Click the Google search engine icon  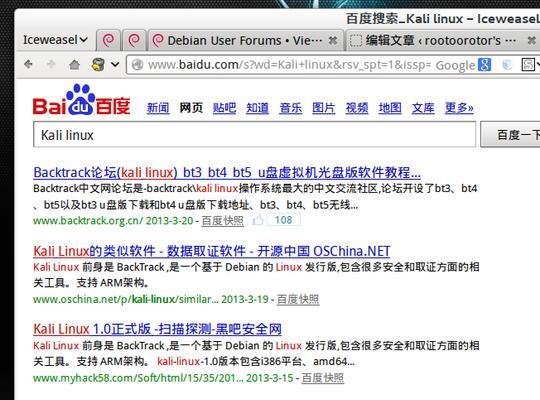click(x=485, y=64)
